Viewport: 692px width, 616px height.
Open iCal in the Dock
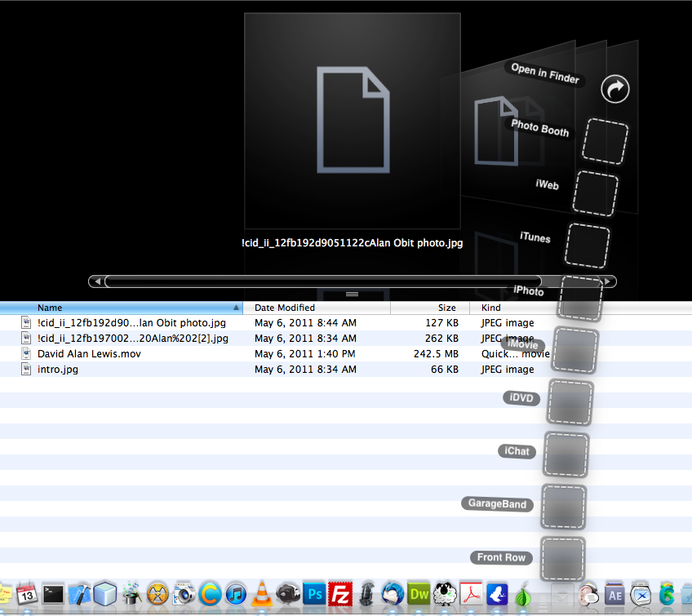[x=27, y=593]
